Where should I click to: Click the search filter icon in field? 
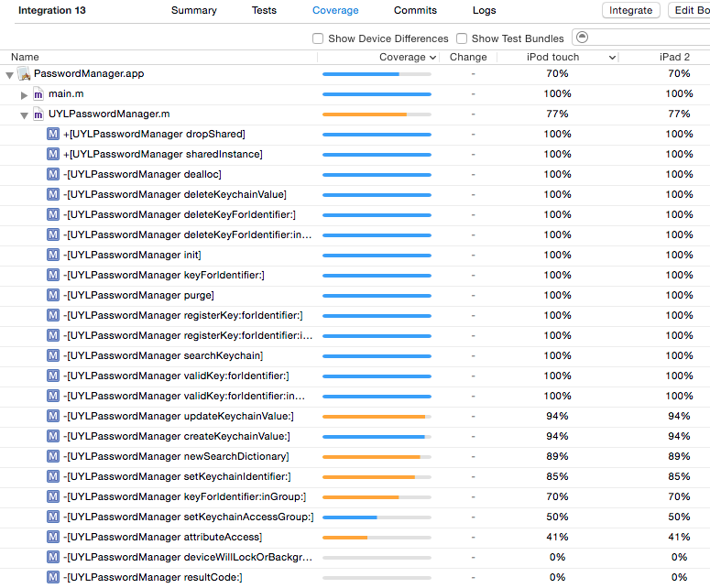coord(583,38)
